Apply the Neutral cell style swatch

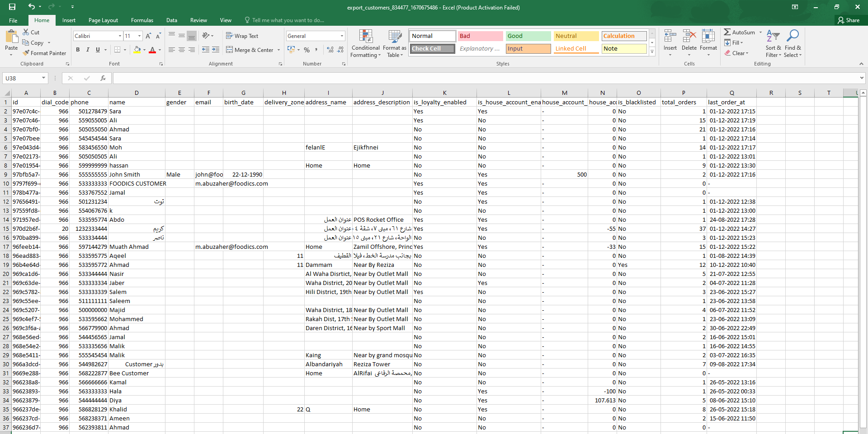click(576, 36)
